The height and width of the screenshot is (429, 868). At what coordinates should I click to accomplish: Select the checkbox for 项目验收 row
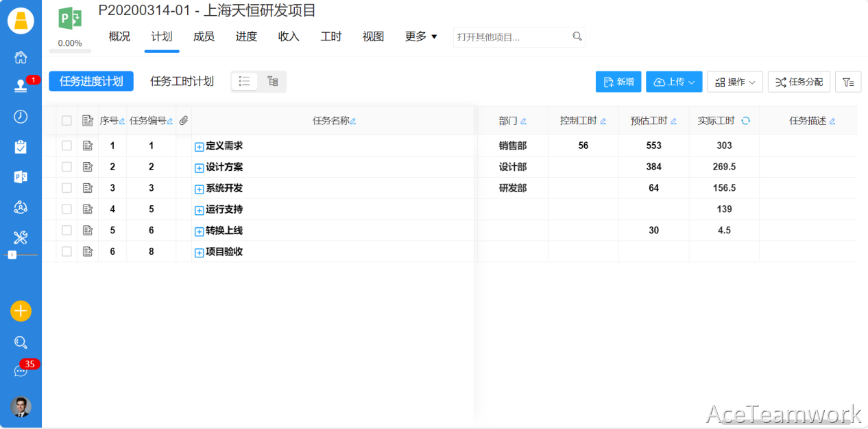[67, 252]
